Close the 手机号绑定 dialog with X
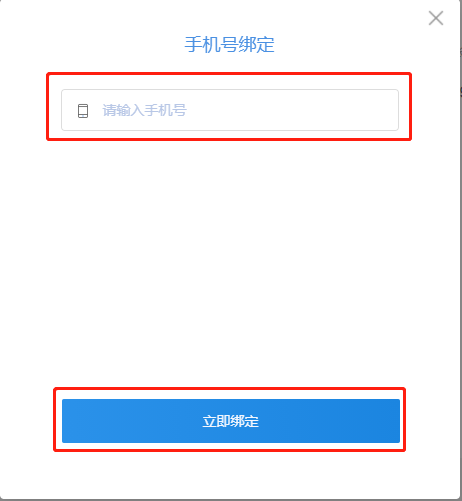This screenshot has height=501, width=462. click(x=436, y=18)
